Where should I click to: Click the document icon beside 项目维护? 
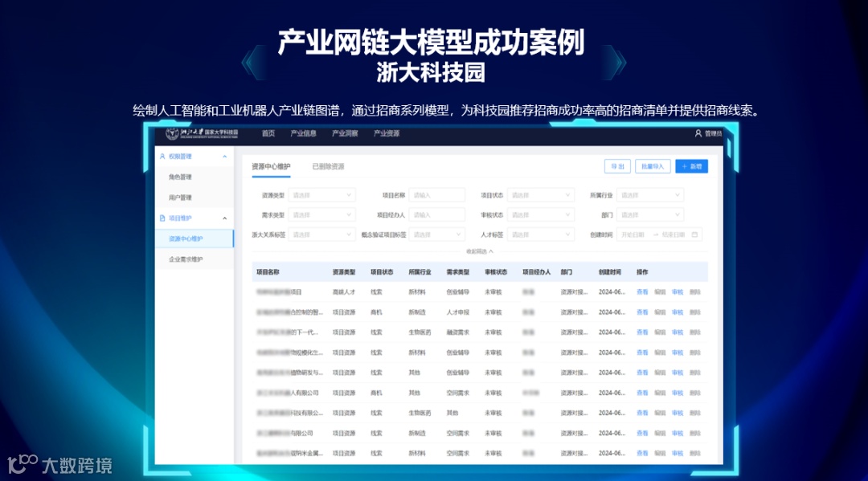click(162, 218)
